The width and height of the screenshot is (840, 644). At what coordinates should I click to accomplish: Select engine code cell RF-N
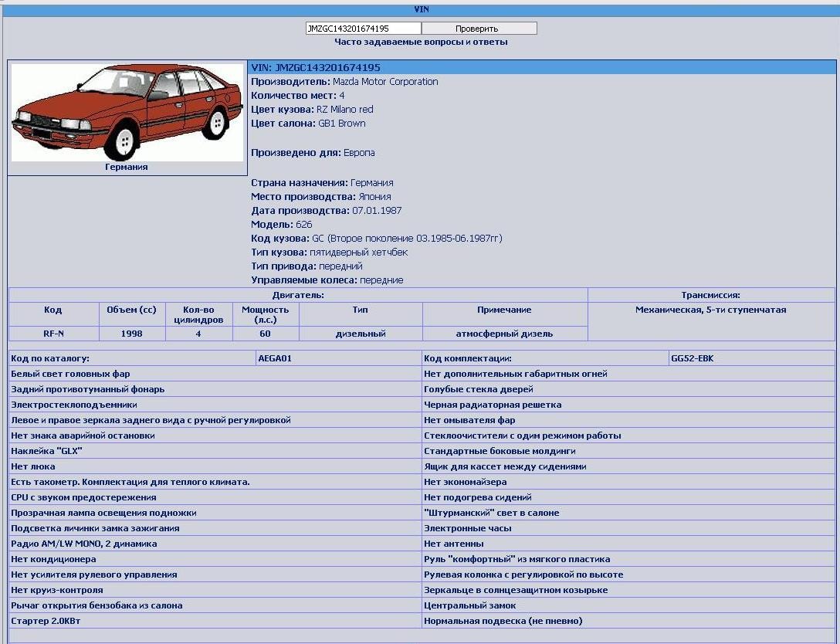53,334
